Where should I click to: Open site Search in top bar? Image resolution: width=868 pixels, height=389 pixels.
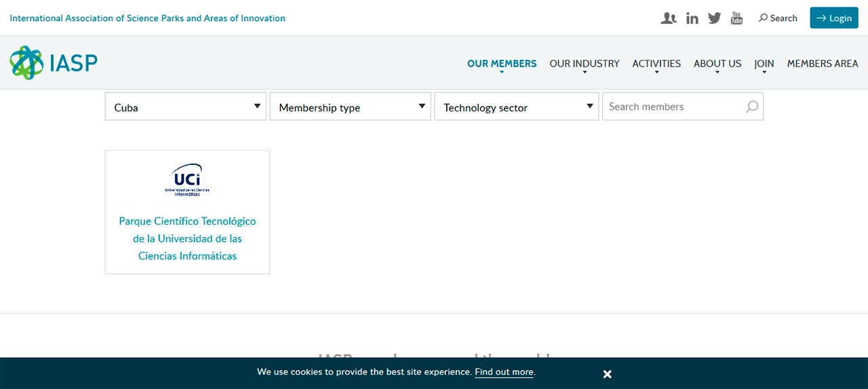778,18
